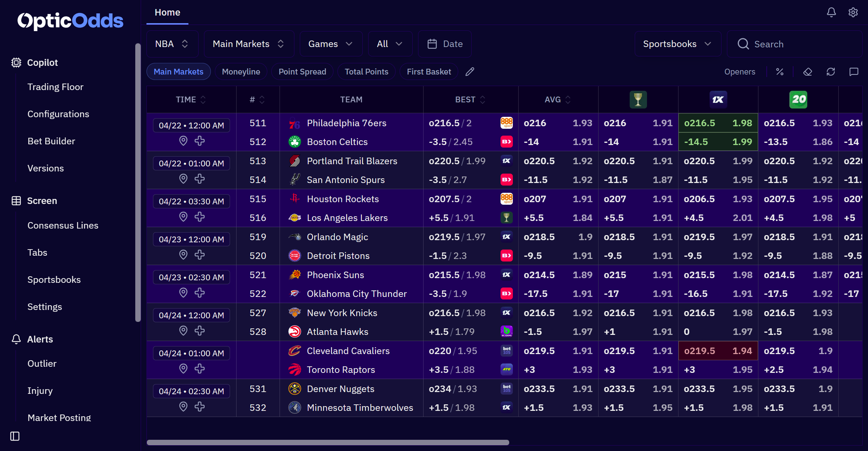This screenshot has width=868, height=451.
Task: Open settings gear icon in header
Action: click(x=853, y=12)
